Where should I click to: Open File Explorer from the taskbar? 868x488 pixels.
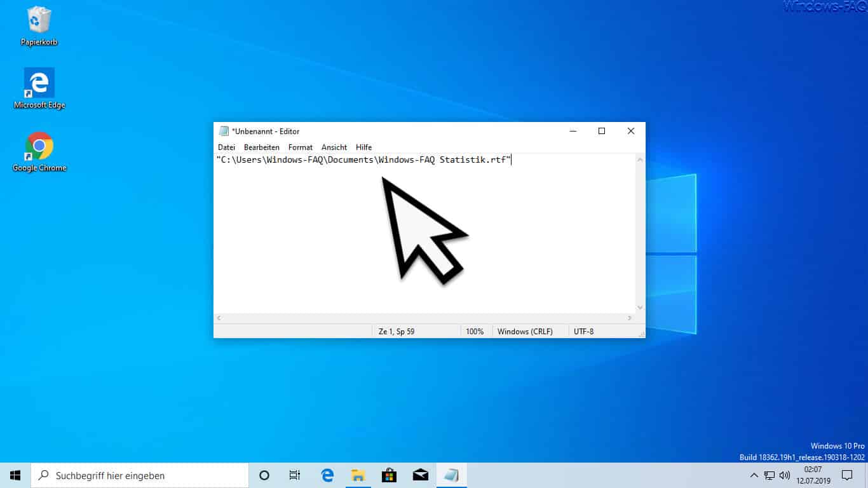[x=358, y=475]
